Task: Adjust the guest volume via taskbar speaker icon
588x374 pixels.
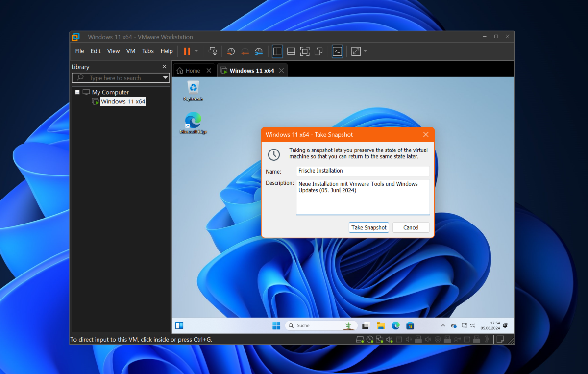Action: pos(472,325)
